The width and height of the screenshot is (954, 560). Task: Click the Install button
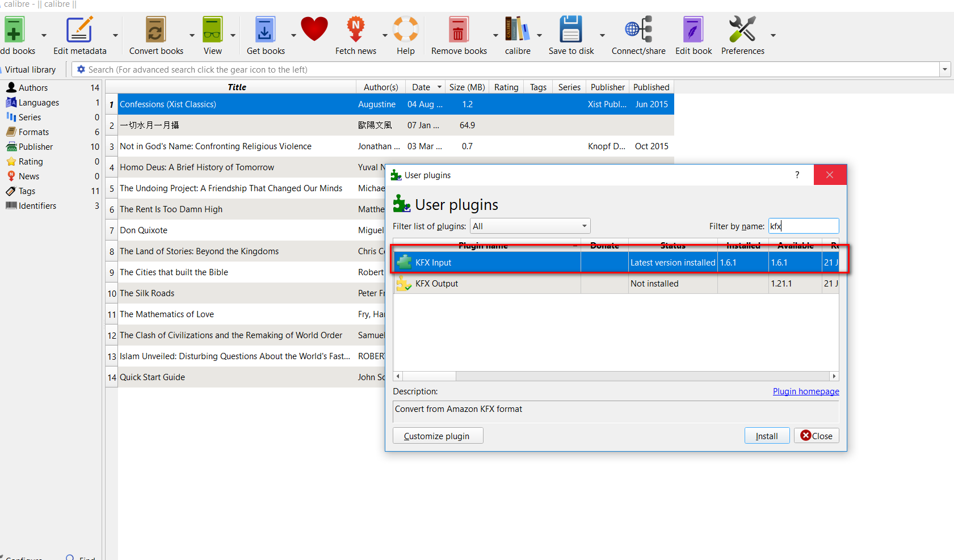767,436
